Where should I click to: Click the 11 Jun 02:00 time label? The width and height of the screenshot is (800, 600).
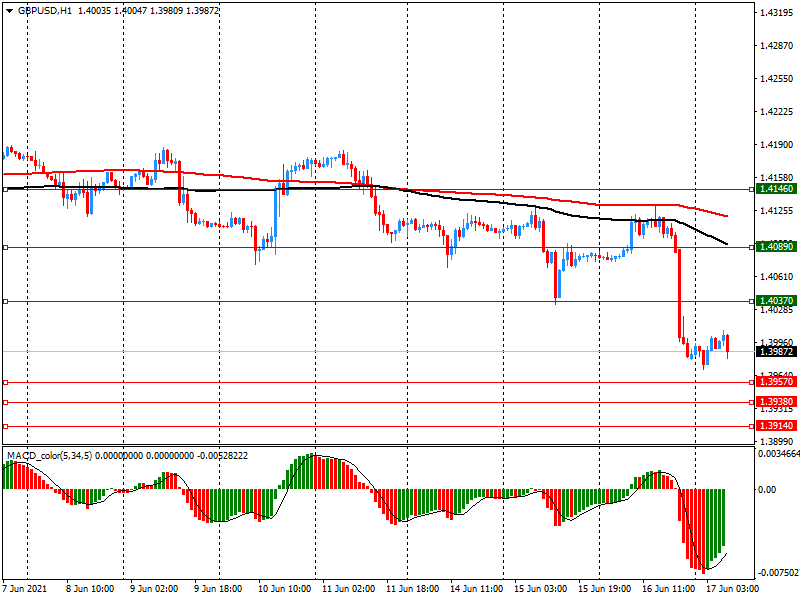[348, 589]
